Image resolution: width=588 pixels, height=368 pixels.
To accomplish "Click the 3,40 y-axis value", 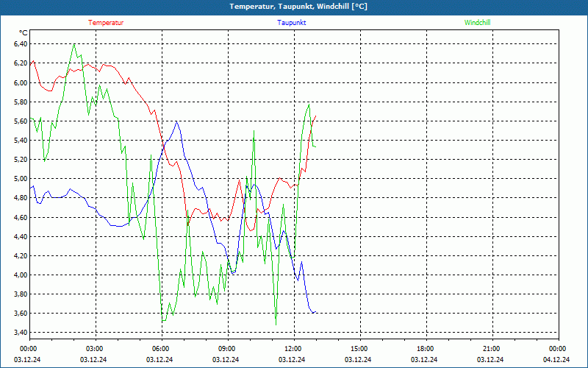I will point(21,333).
